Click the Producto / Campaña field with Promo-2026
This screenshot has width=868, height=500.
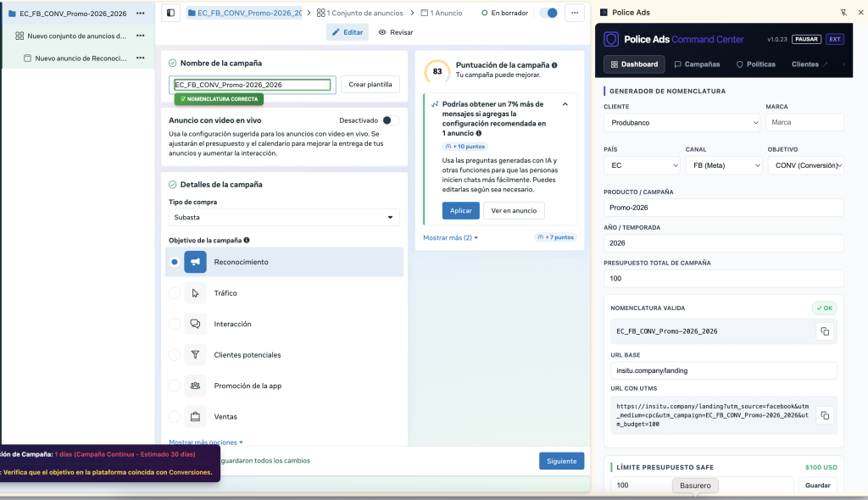click(724, 208)
